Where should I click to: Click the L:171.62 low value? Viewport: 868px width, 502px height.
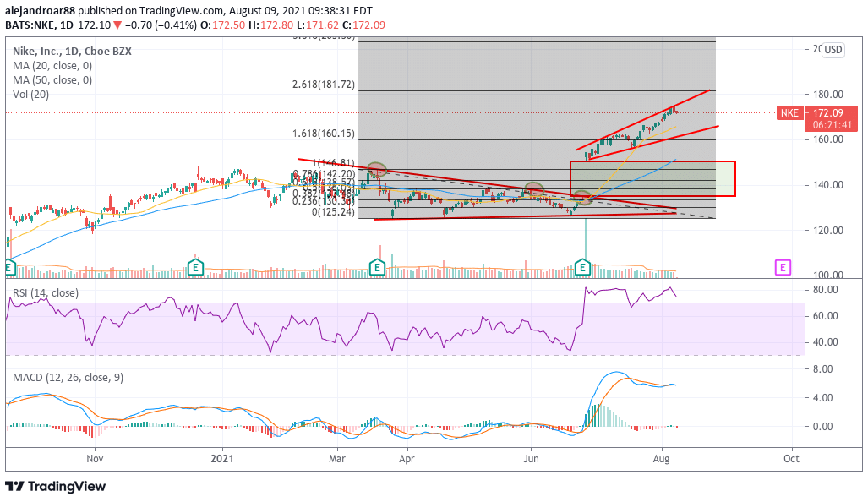click(x=318, y=25)
